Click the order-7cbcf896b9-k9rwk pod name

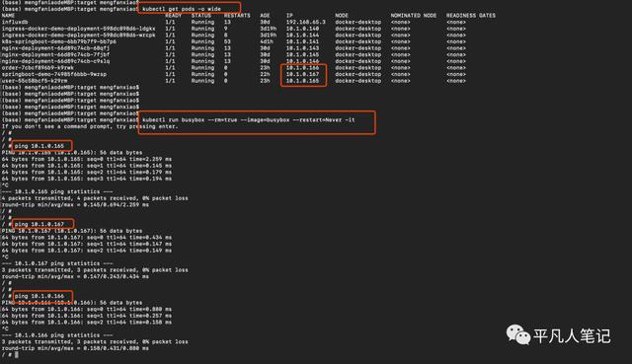38,68
